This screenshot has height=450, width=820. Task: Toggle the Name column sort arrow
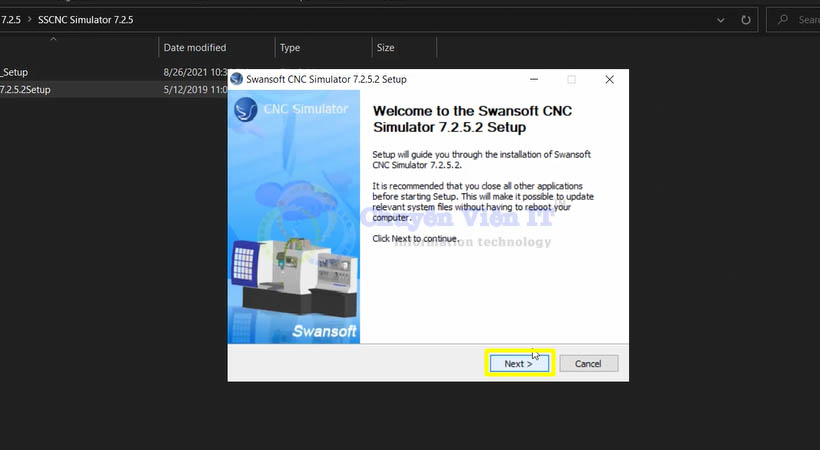(53, 39)
